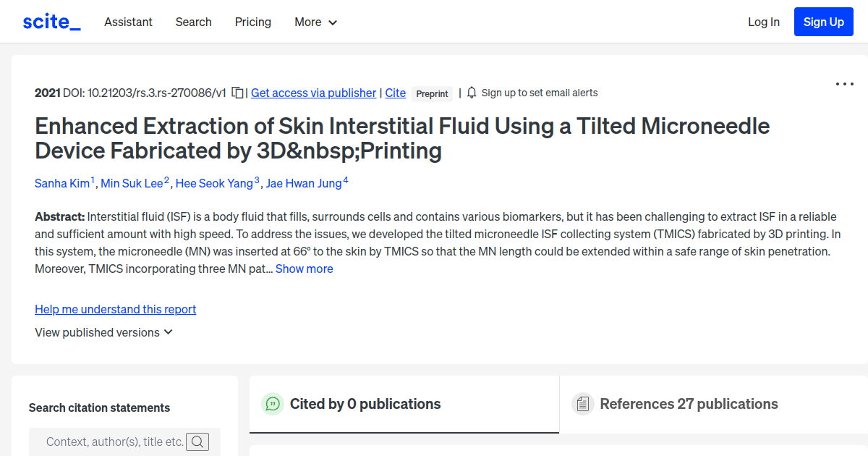Screen dimensions: 868x456
Task: Click the Preprint badge
Action: point(432,93)
